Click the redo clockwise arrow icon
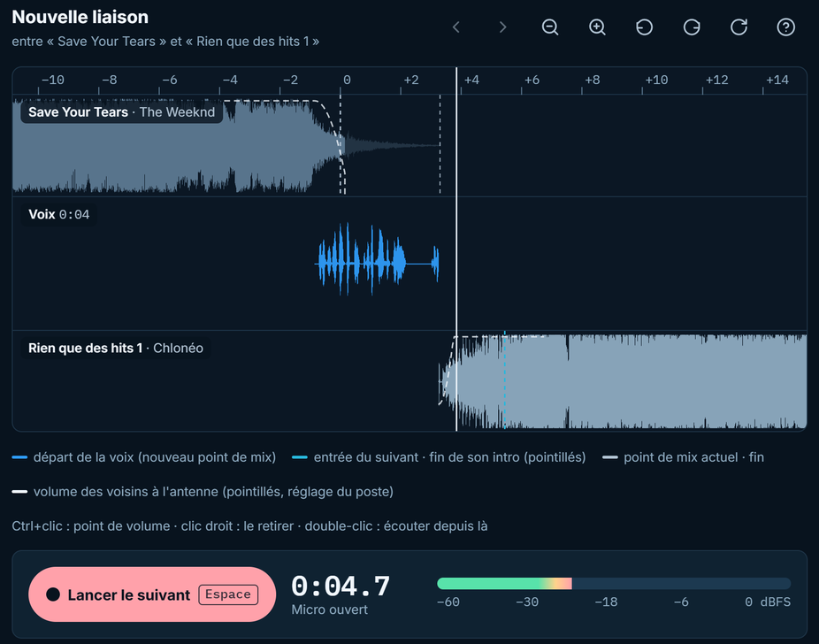This screenshot has height=644, width=819. (692, 27)
